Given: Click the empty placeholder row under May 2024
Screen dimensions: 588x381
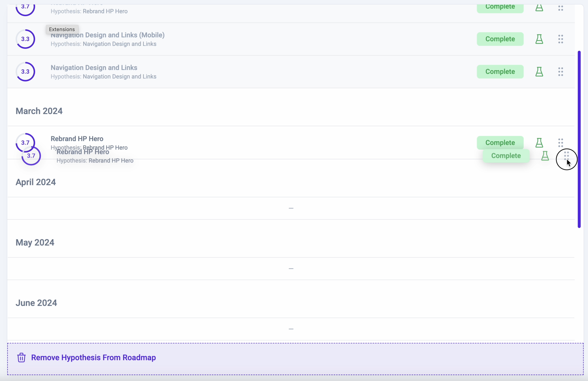Looking at the screenshot, I should (x=291, y=268).
